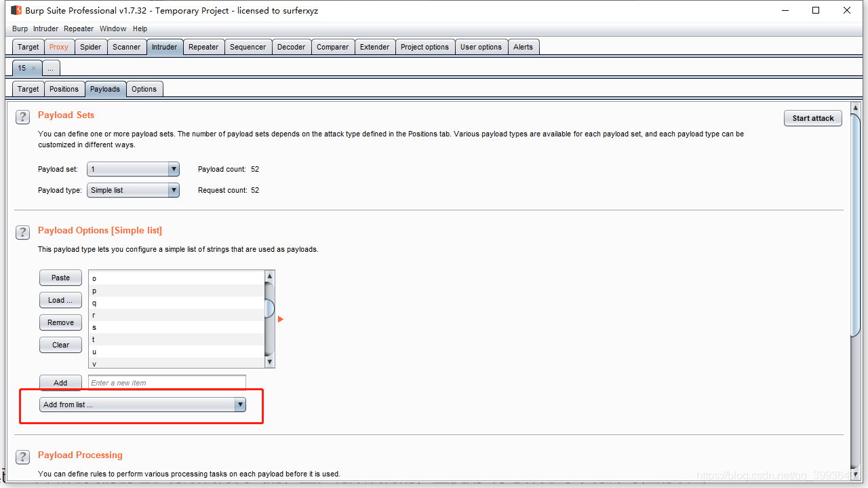Image resolution: width=868 pixels, height=488 pixels.
Task: Close the attack tab numbered 15
Action: point(34,68)
